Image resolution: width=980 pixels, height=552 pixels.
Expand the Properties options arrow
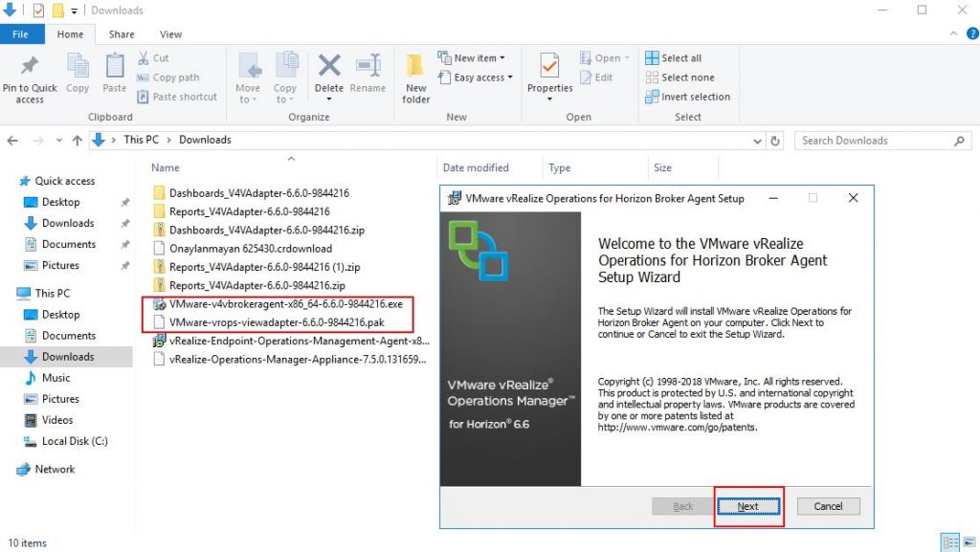point(550,99)
